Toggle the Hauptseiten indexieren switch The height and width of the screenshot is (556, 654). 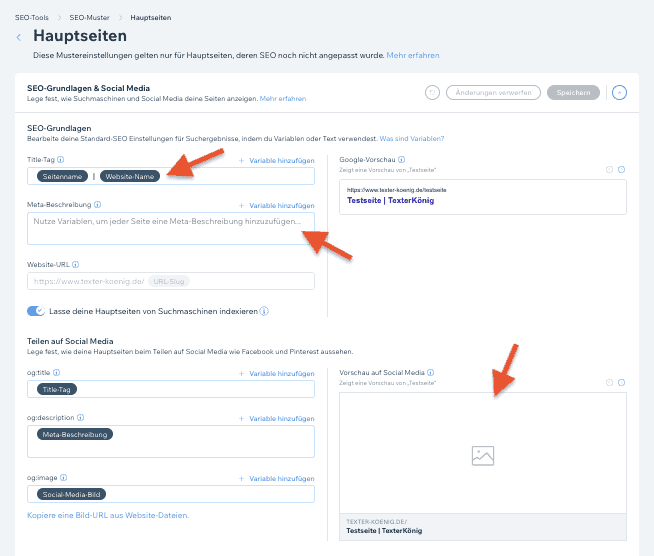click(36, 311)
